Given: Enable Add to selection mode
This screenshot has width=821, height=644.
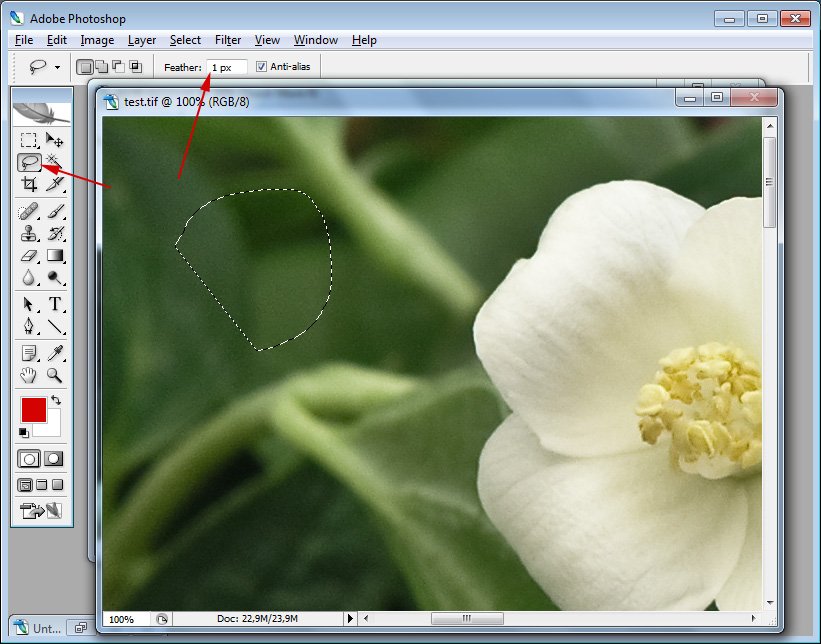Looking at the screenshot, I should click(x=101, y=67).
